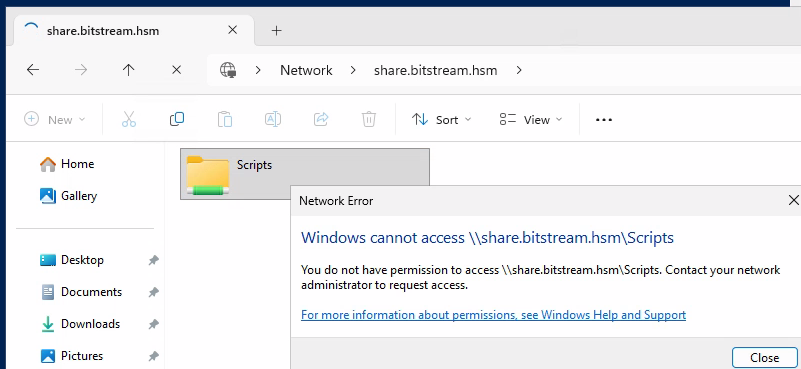Expand chevron after share.bitstream.hsm breadcrumb
The image size is (801, 369).
(519, 71)
